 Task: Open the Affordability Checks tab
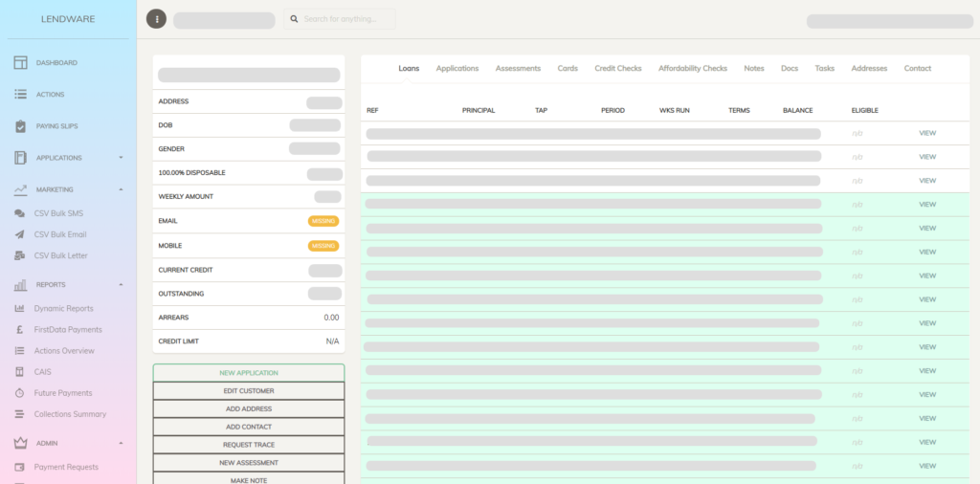point(693,69)
